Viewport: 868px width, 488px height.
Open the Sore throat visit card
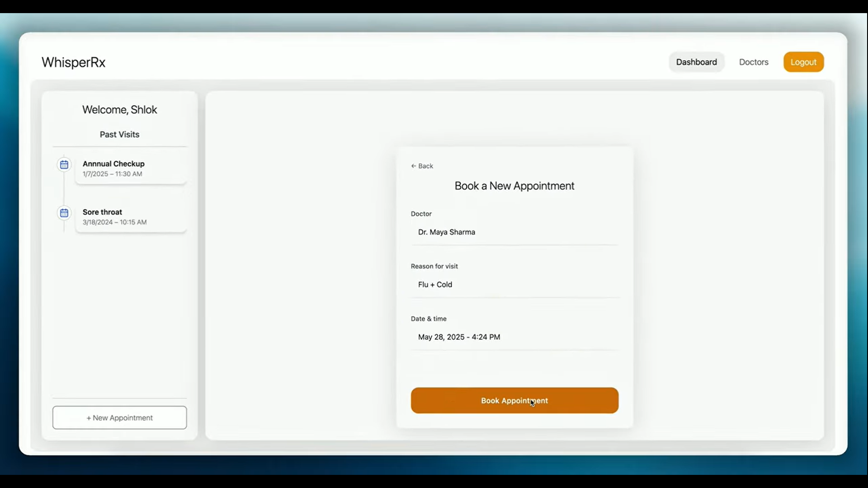coord(131,217)
